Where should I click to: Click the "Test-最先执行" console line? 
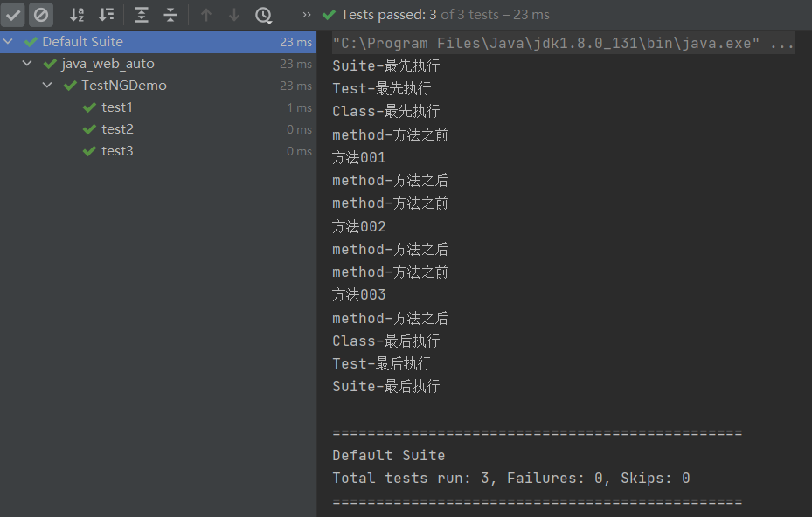click(x=382, y=88)
